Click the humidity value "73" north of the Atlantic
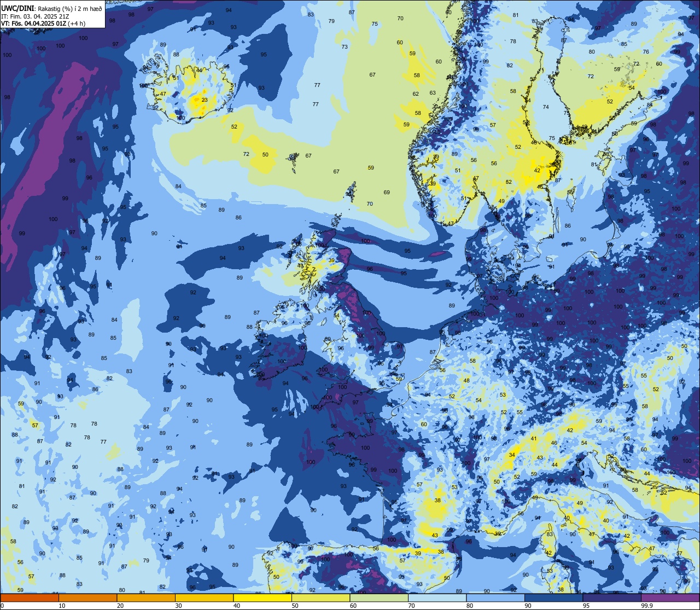The height and width of the screenshot is (610, 700). [345, 47]
